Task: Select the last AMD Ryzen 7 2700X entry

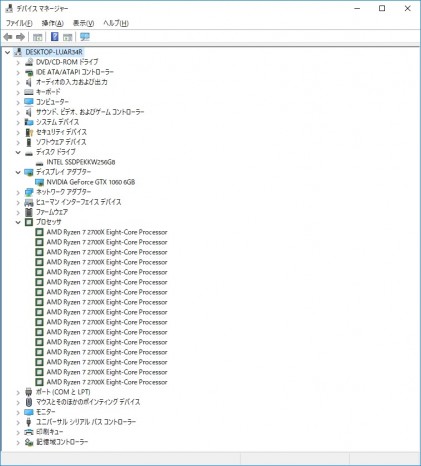Action: (107, 382)
